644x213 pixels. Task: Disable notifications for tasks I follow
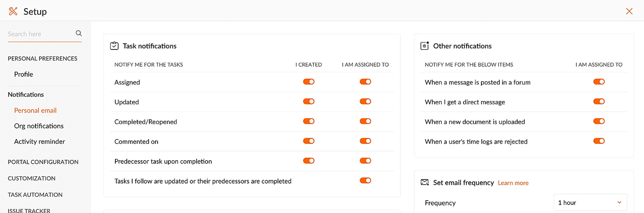tap(365, 180)
